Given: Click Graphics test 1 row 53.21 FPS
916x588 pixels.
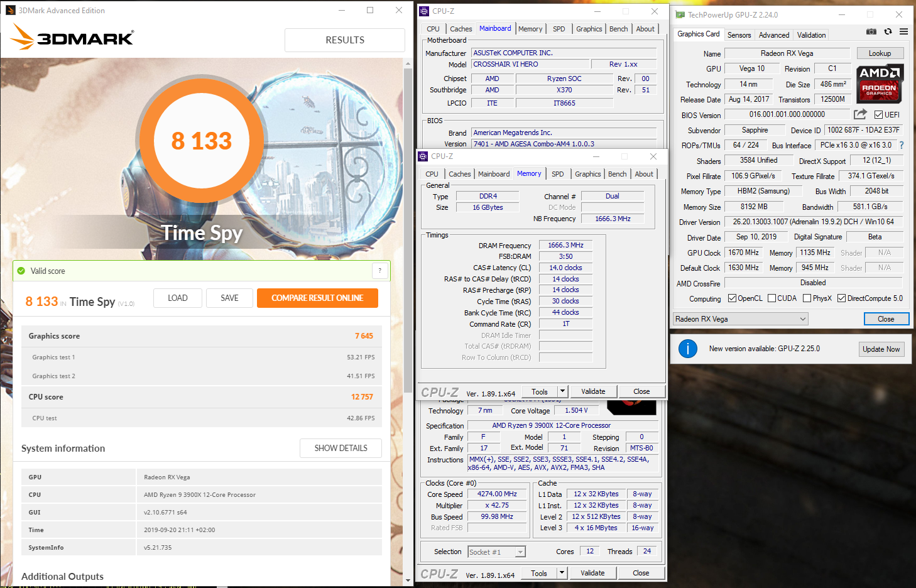Looking at the screenshot, I should point(202,357).
